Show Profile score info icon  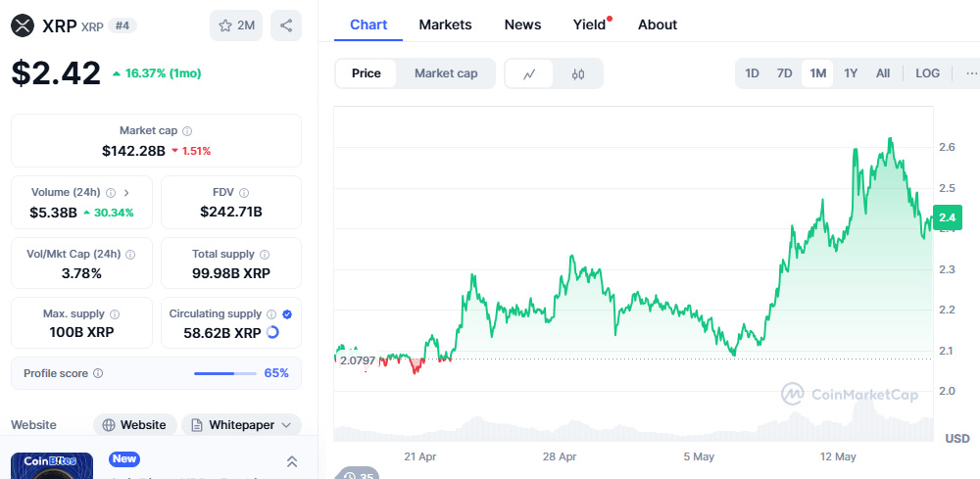98,373
